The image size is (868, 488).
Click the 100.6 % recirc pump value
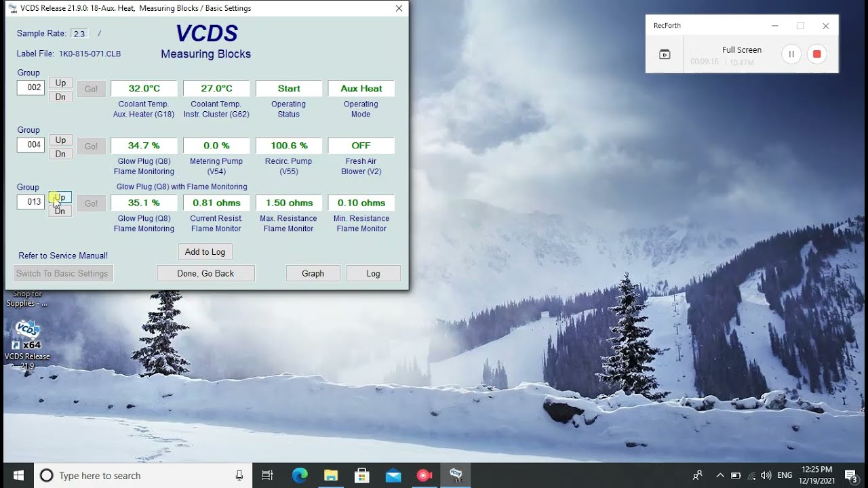(289, 145)
